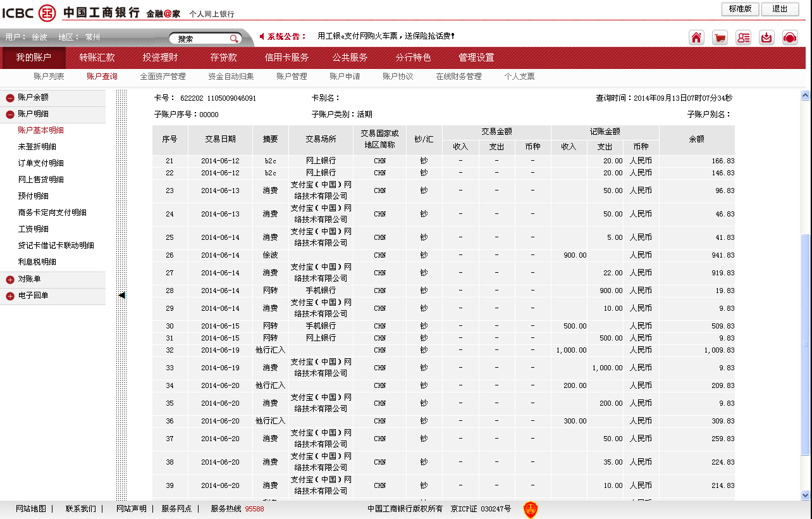The image size is (812, 519).
Task: Switch to the 资金自动归集 sub-tab
Action: (x=231, y=77)
